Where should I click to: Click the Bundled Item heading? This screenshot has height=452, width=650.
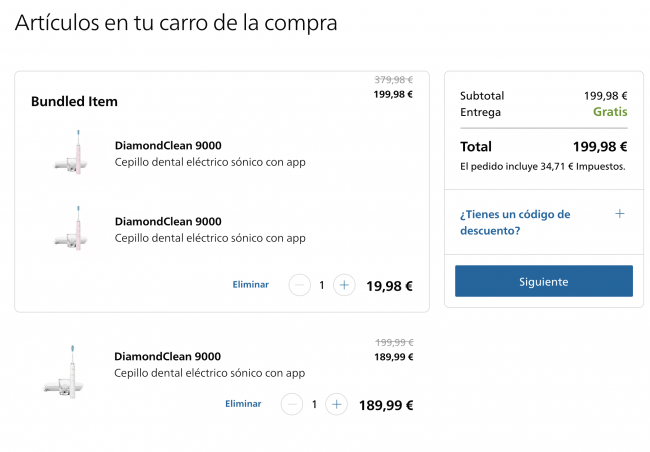click(x=74, y=102)
